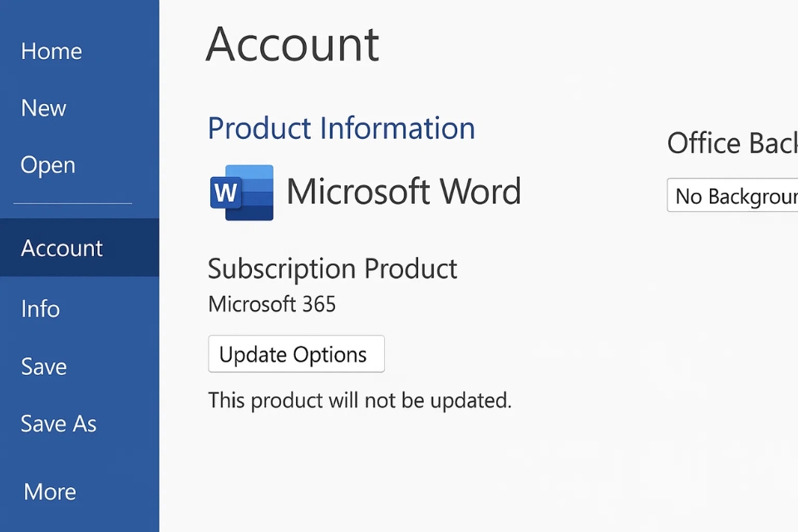This screenshot has height=532, width=798.
Task: Select the Account sidebar tab
Action: click(x=62, y=248)
